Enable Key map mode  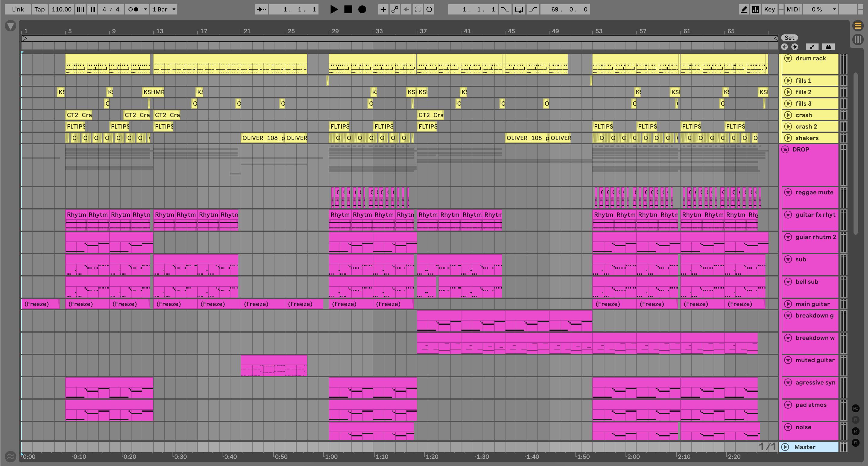[769, 9]
